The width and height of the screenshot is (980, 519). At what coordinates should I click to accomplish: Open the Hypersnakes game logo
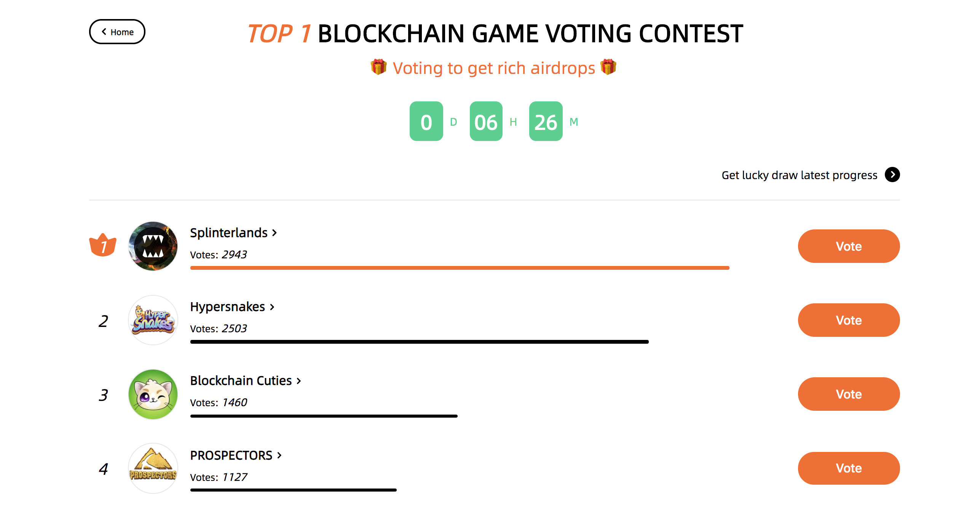[x=153, y=320]
